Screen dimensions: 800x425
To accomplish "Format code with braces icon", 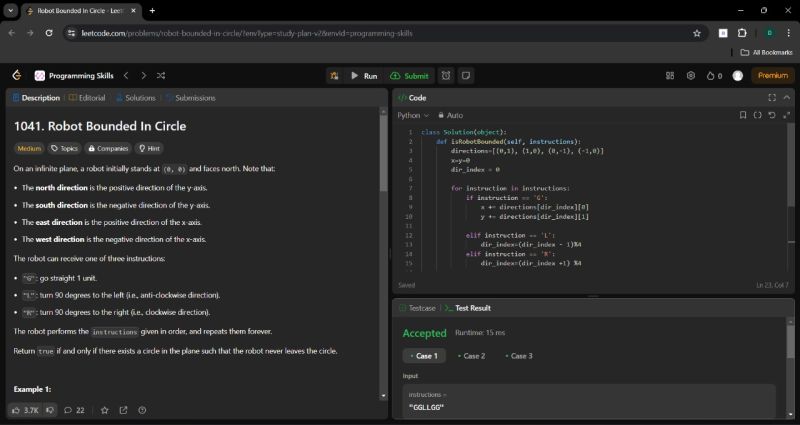I will [758, 115].
